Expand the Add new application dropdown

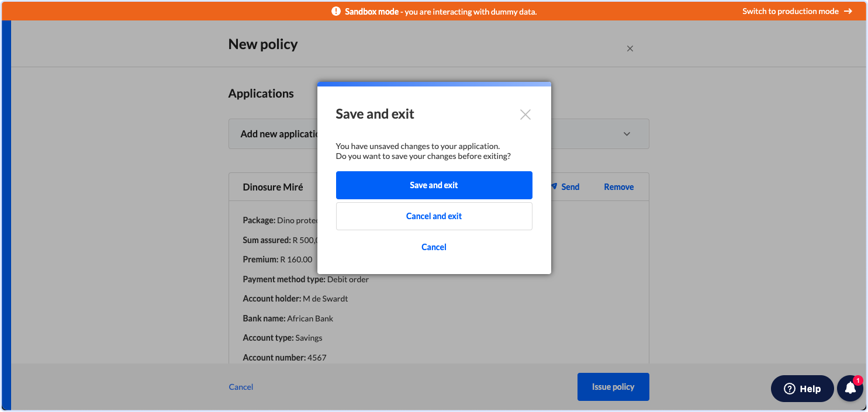pos(626,134)
